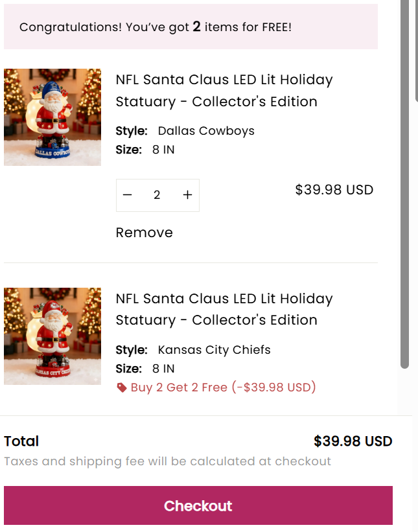The height and width of the screenshot is (532, 418).
Task: Click the Style: Kansas City Chiefs label
Action: (192, 350)
